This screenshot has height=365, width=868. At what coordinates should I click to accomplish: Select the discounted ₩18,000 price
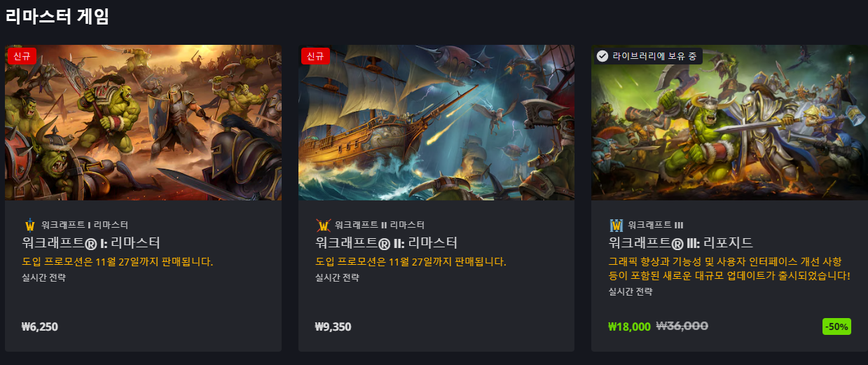point(630,326)
